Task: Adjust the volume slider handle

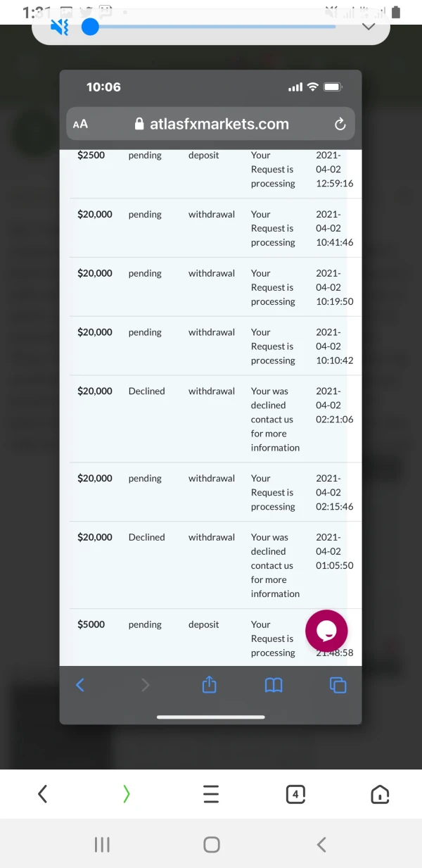Action: (90, 27)
